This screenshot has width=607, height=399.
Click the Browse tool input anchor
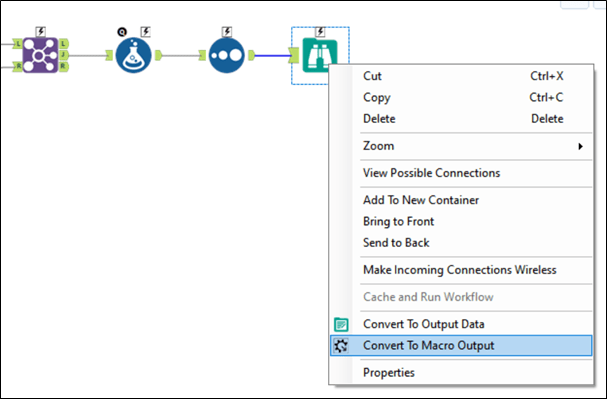click(x=294, y=55)
